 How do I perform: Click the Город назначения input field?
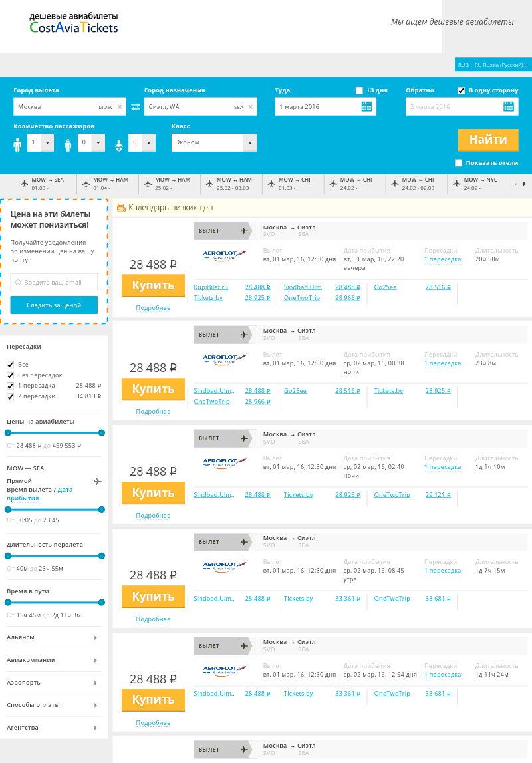[x=200, y=106]
